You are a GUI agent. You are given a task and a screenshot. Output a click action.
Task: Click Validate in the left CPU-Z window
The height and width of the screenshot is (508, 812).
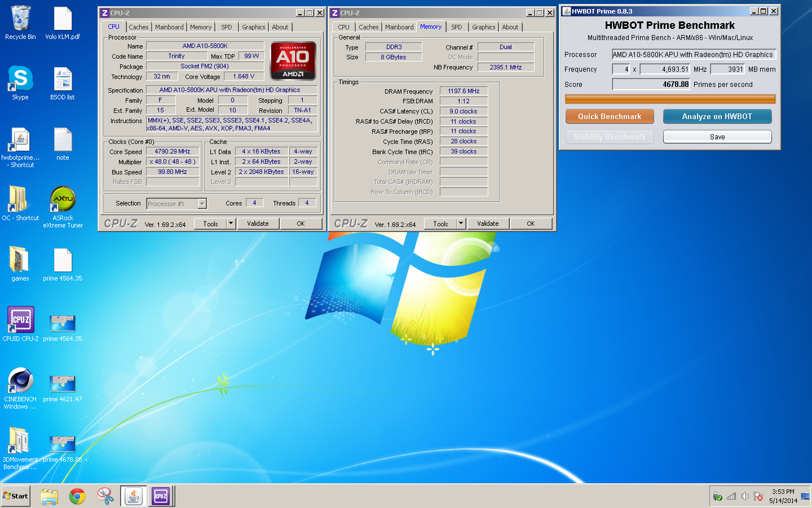point(258,224)
